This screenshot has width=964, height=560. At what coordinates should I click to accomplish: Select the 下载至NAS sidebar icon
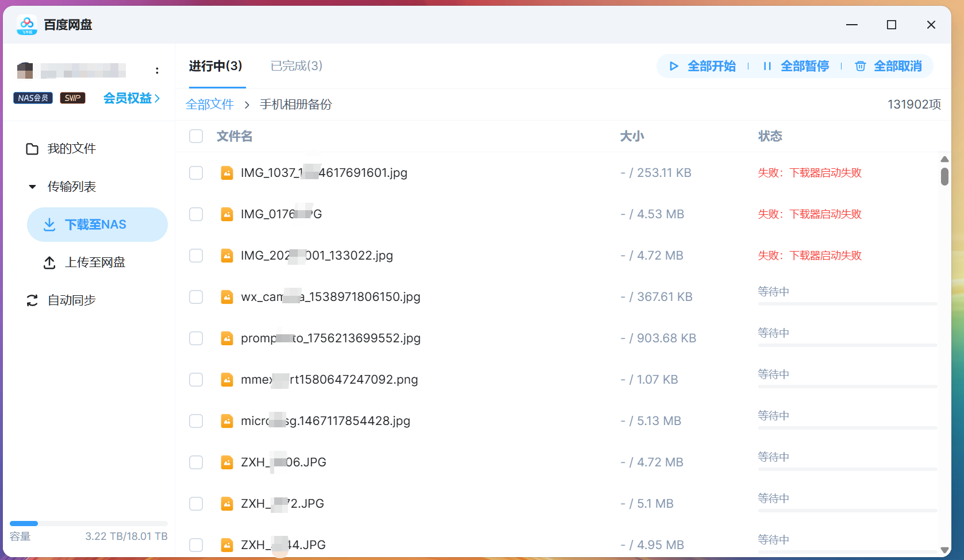50,224
